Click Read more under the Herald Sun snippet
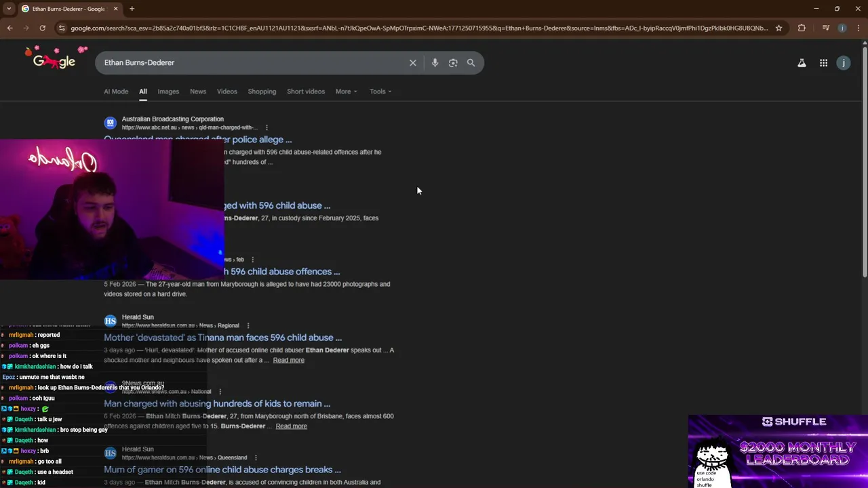The width and height of the screenshot is (868, 488). coord(288,360)
